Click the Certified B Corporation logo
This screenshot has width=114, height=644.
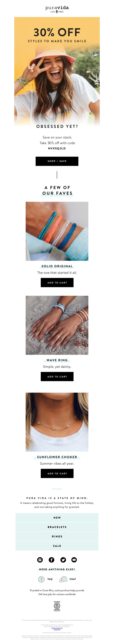[57, 606]
